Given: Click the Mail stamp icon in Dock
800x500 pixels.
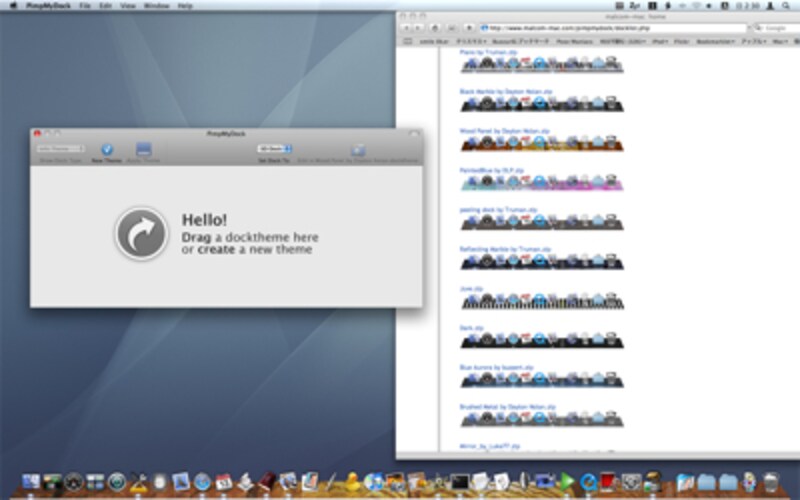Looking at the screenshot, I should pos(181,481).
